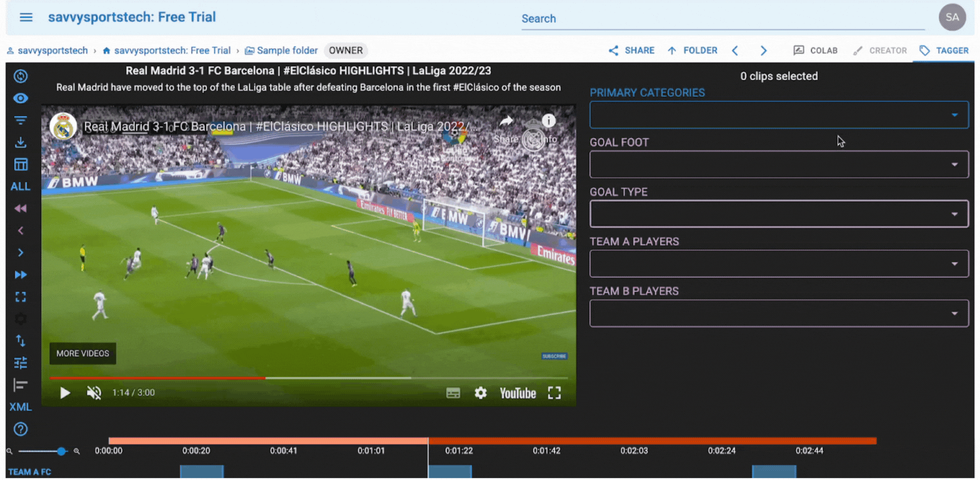Click the circular replay icon in sidebar
The width and height of the screenshot is (980, 480).
[20, 76]
